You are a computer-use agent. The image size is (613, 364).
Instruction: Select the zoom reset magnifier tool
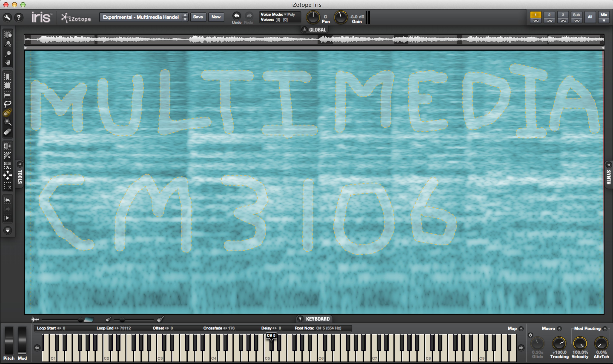(x=8, y=44)
